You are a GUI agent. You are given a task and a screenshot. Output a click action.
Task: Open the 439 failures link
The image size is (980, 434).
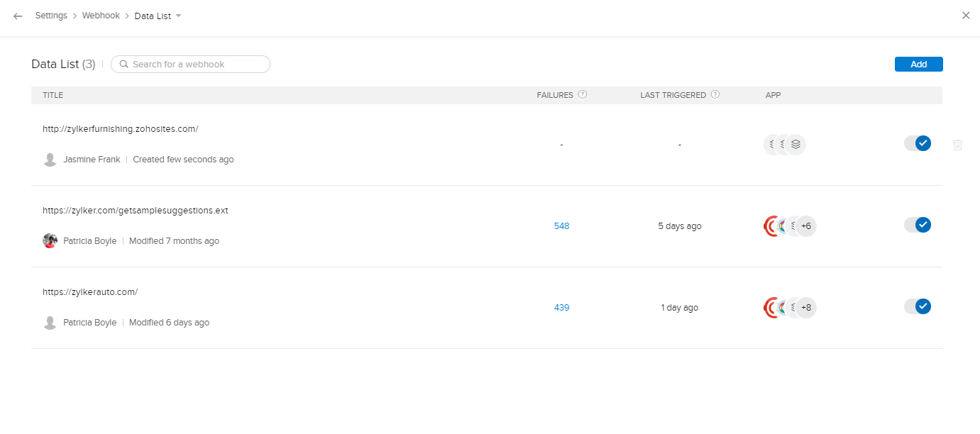tap(561, 308)
